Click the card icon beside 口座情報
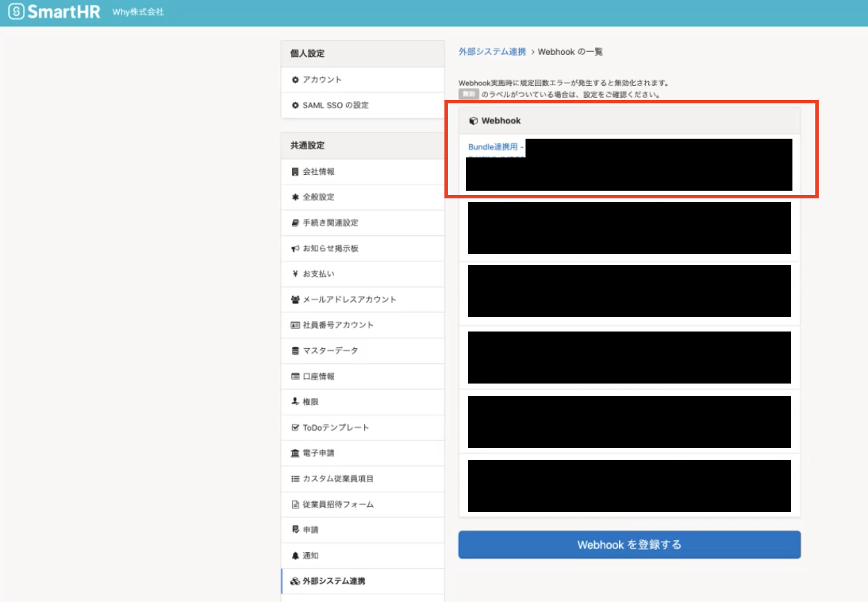 [295, 377]
